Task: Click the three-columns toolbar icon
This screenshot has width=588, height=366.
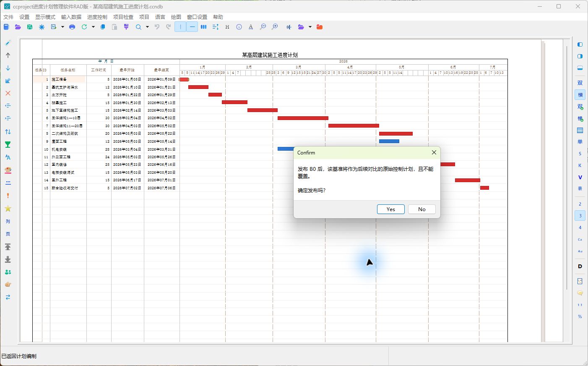Action: point(203,27)
